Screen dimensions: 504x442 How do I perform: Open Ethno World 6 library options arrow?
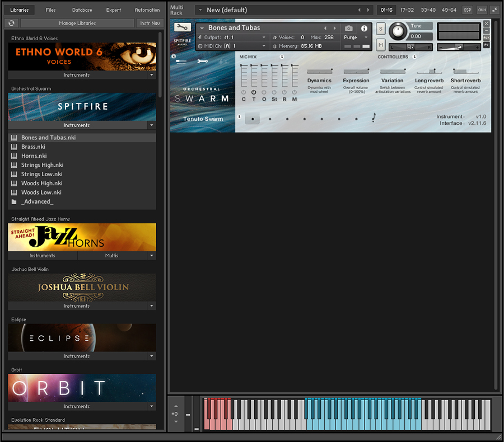(x=152, y=75)
